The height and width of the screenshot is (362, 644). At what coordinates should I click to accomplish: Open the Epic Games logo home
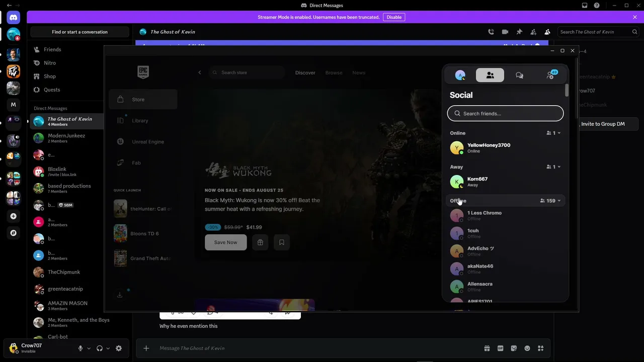pos(143,72)
